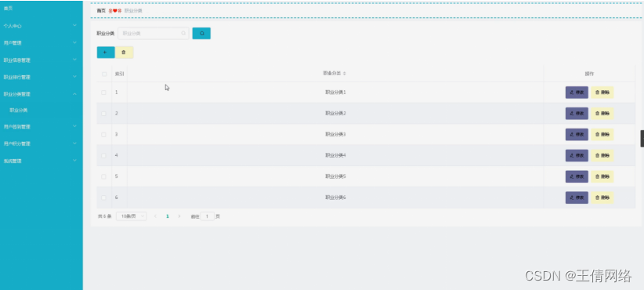
Task: Open the 10条/页 page size dropdown
Action: click(x=132, y=216)
